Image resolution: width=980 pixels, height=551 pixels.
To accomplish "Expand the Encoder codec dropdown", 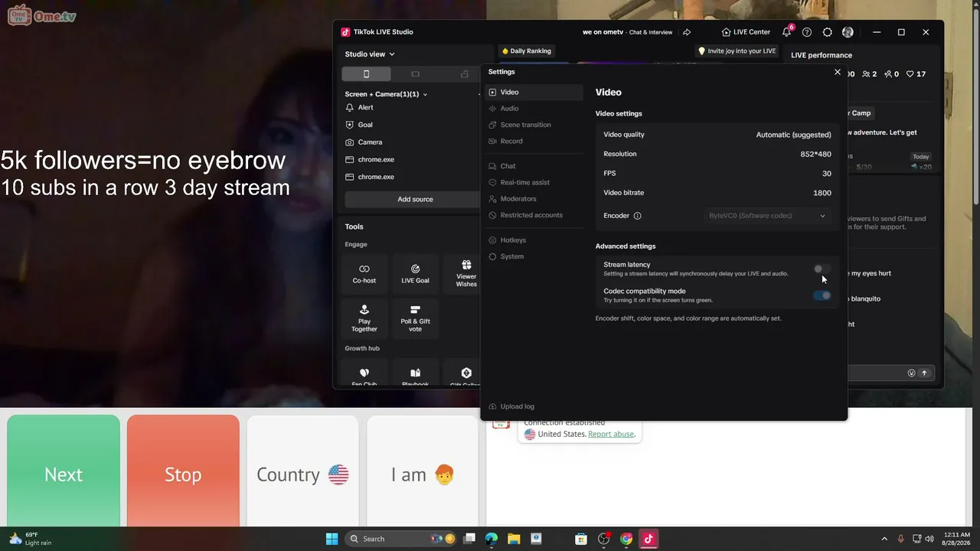I will 767,216.
